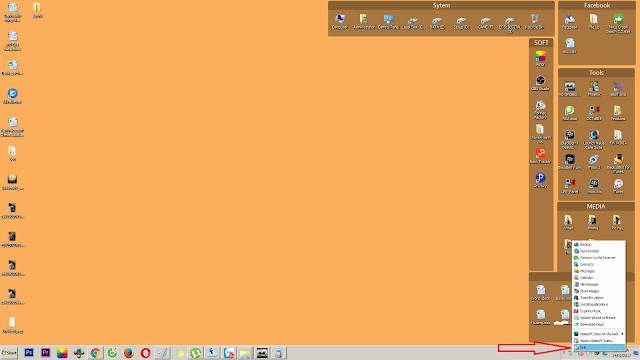Launch iTunes in the Tools group

point(618,186)
